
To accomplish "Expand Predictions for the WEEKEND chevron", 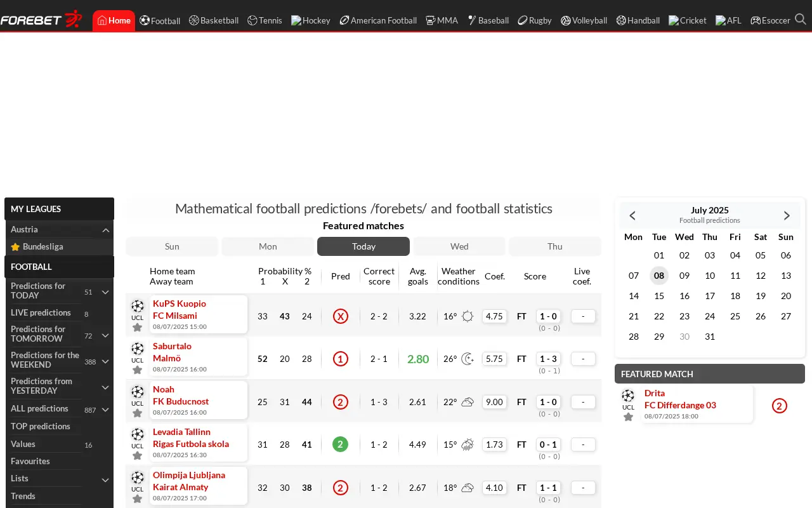I will coord(106,361).
